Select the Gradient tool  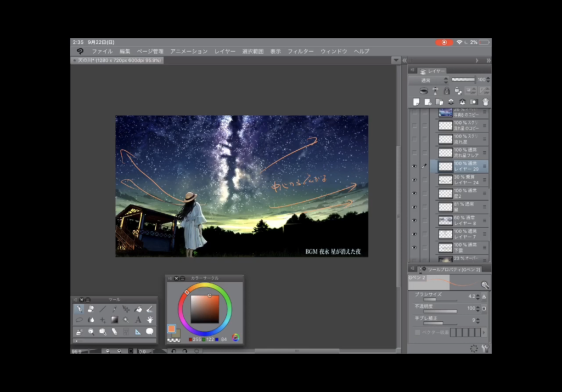pos(114,320)
